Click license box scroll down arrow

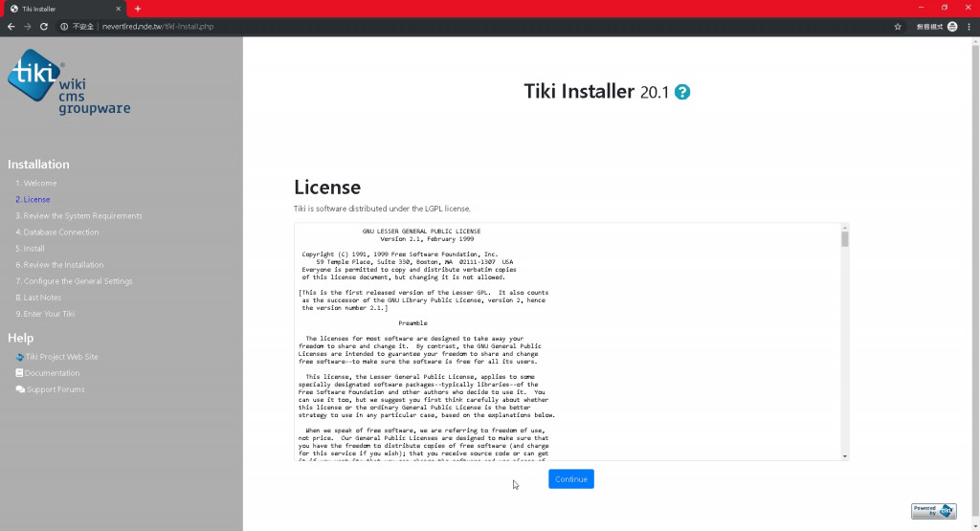coord(845,456)
